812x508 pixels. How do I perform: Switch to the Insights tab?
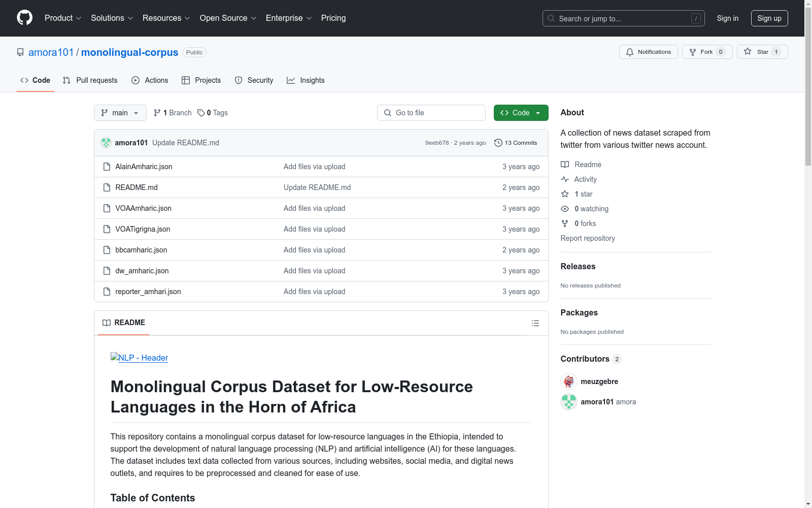[x=306, y=80]
